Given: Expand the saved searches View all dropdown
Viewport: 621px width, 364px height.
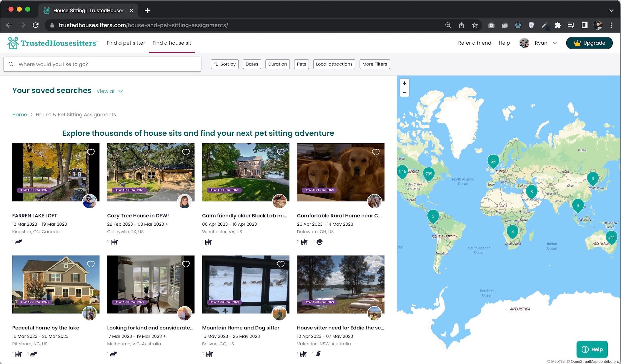Looking at the screenshot, I should pos(109,91).
